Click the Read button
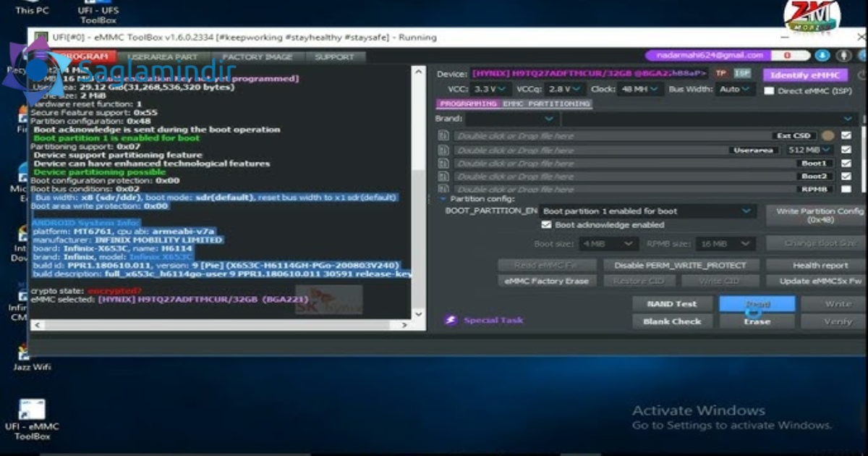Image resolution: width=868 pixels, height=456 pixels. [757, 304]
